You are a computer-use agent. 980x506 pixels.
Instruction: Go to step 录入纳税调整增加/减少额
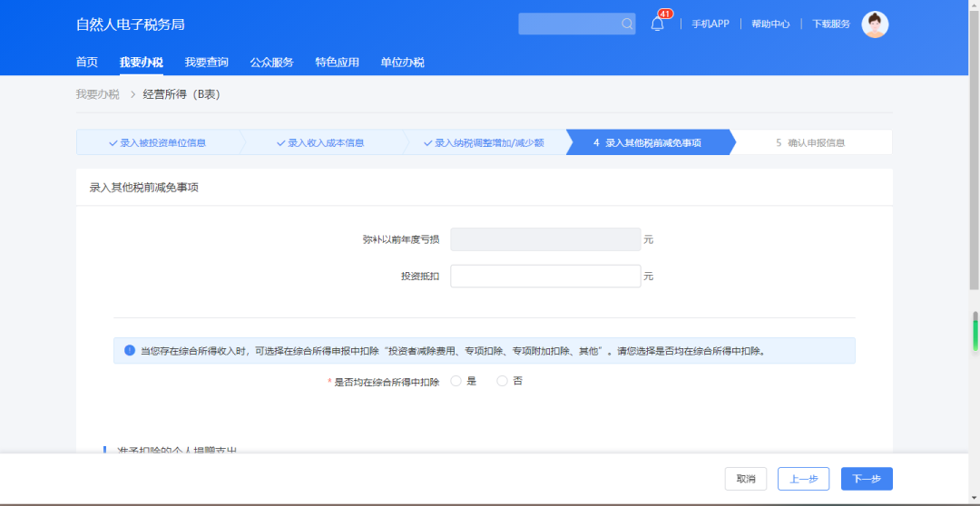(x=484, y=143)
